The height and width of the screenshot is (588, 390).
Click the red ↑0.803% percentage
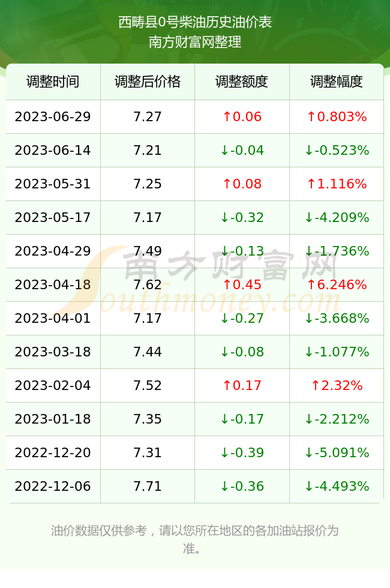[337, 116]
